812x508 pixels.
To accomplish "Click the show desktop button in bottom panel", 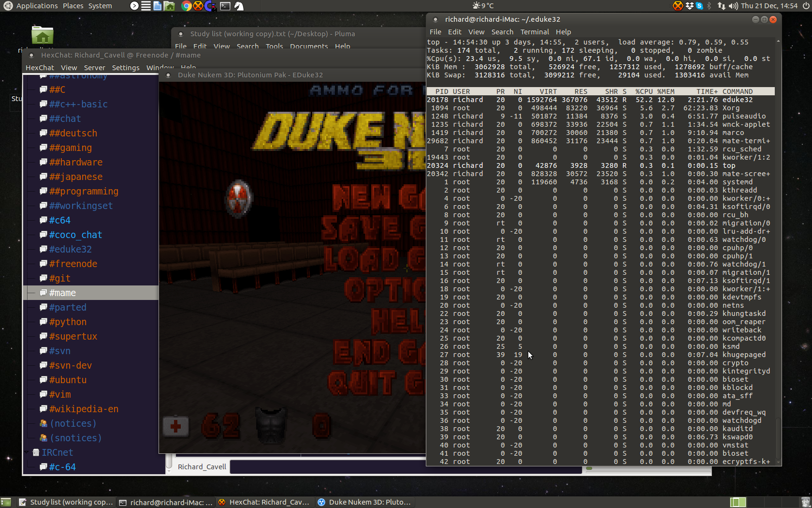I will (x=6, y=502).
